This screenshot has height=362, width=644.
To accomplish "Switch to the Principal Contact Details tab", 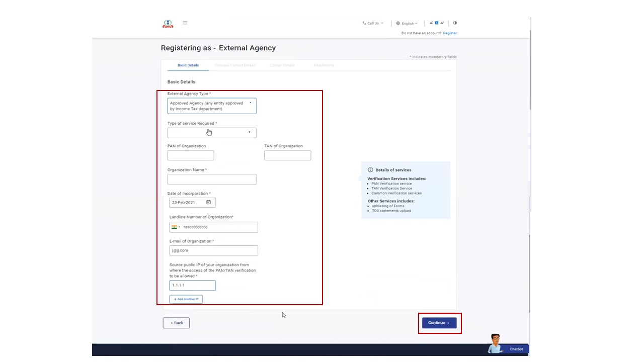I will coord(235,65).
